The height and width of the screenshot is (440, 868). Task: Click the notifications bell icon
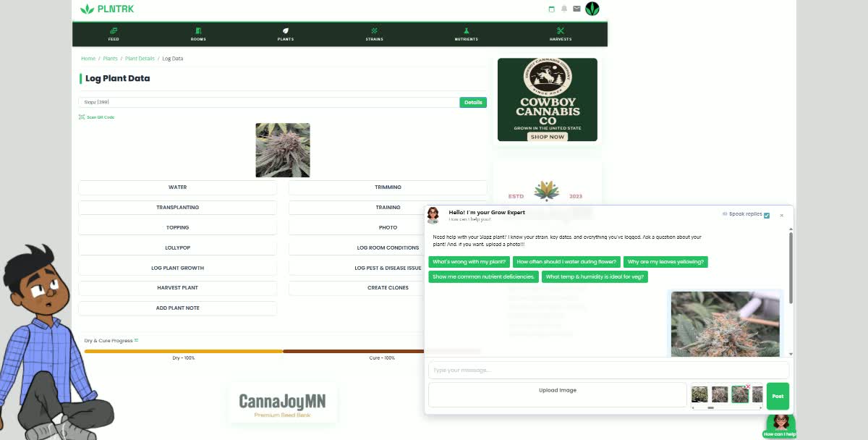(564, 9)
